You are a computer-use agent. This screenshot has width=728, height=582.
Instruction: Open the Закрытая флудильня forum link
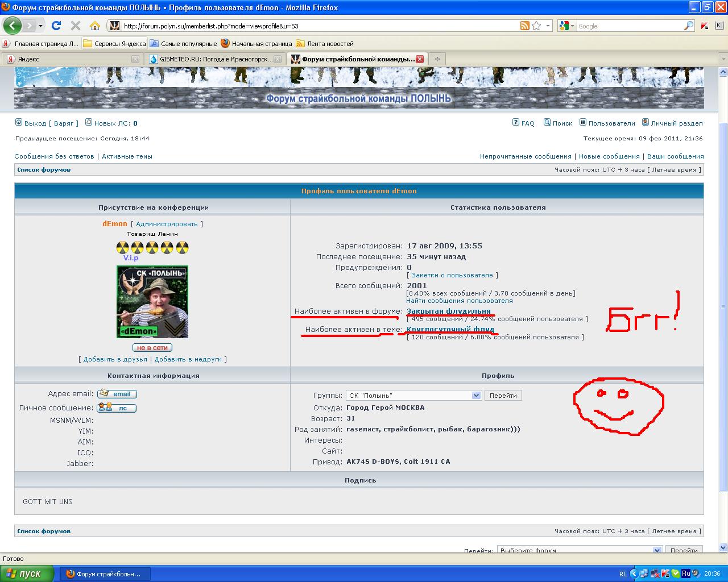tap(448, 311)
